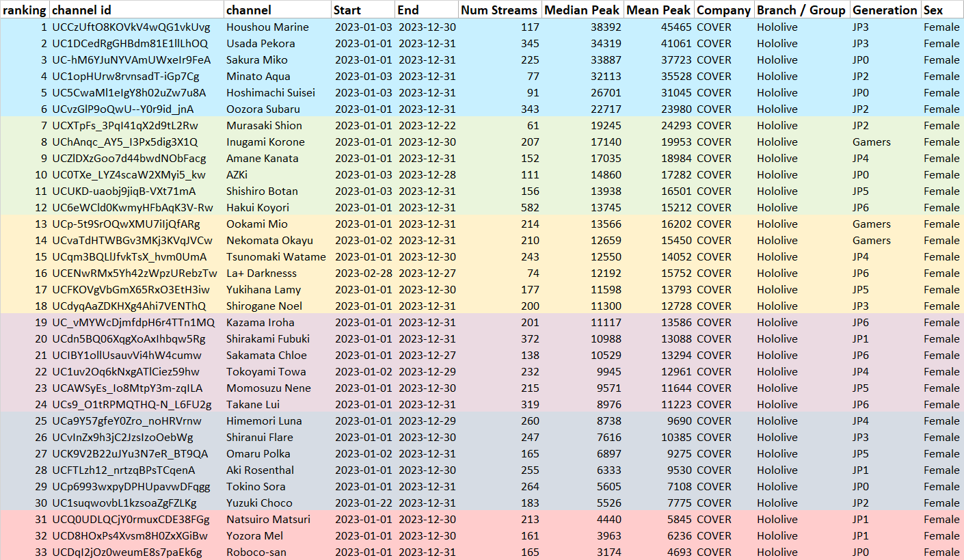
Task: Select the 'Hoshimachi Suisei' cell
Action: pos(278,93)
